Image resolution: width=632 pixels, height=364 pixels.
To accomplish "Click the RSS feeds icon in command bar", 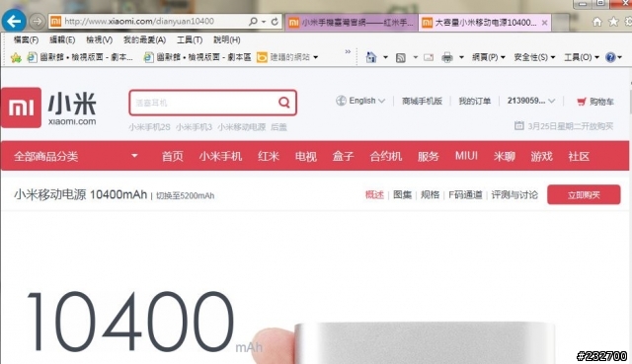I will click(x=401, y=58).
